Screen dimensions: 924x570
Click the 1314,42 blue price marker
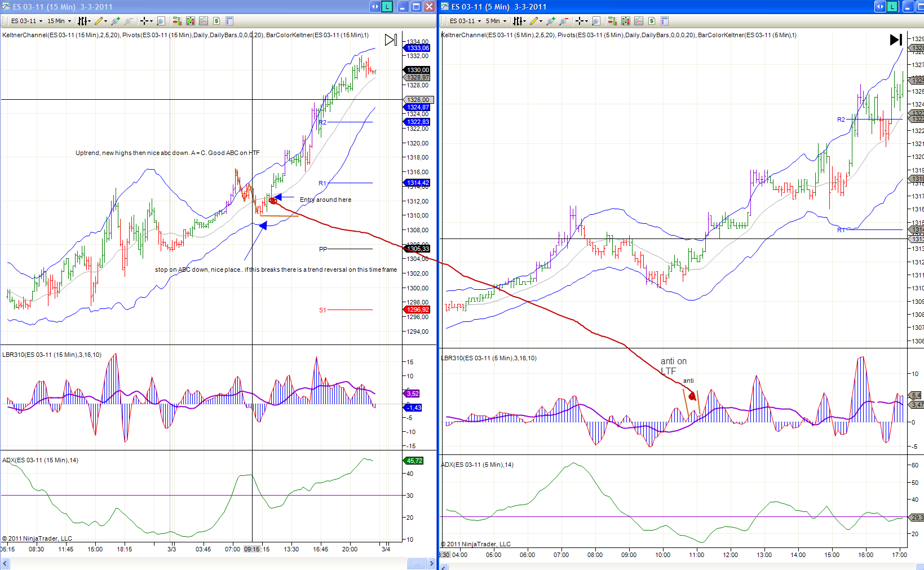pyautogui.click(x=418, y=183)
